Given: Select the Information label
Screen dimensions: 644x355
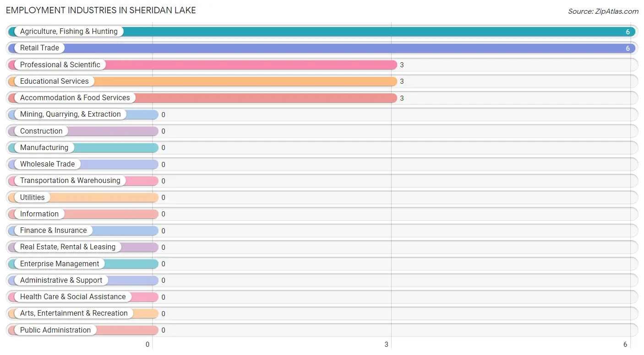Looking at the screenshot, I should coord(39,214).
